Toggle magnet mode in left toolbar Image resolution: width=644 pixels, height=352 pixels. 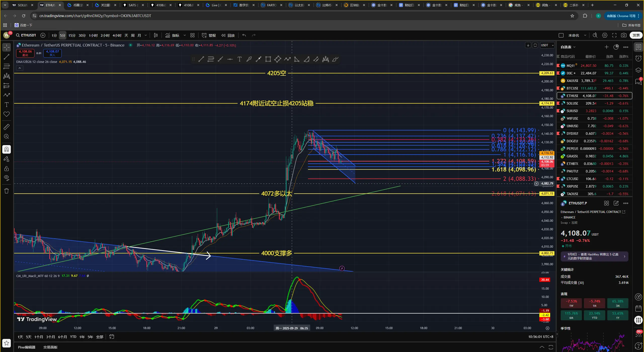(7, 149)
